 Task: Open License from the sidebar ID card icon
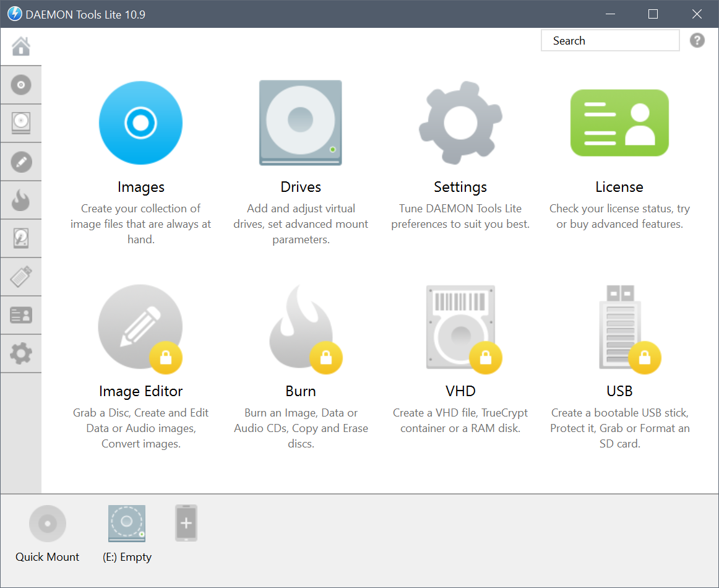pyautogui.click(x=21, y=315)
